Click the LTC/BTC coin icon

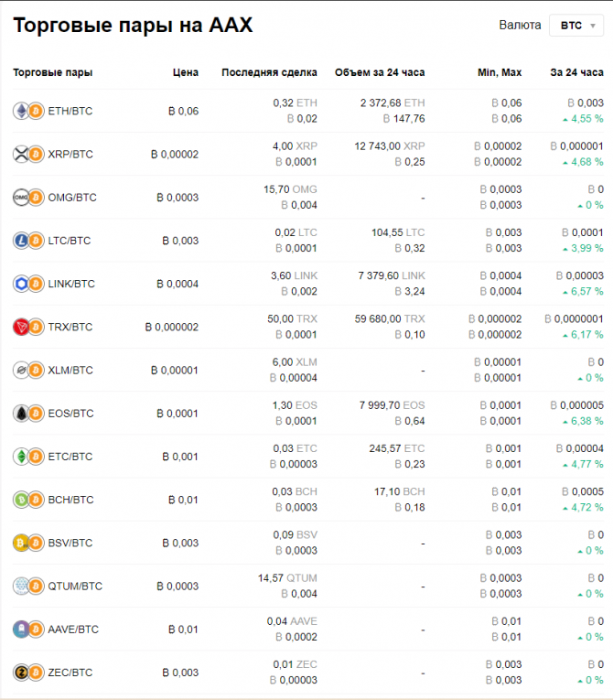tap(28, 241)
